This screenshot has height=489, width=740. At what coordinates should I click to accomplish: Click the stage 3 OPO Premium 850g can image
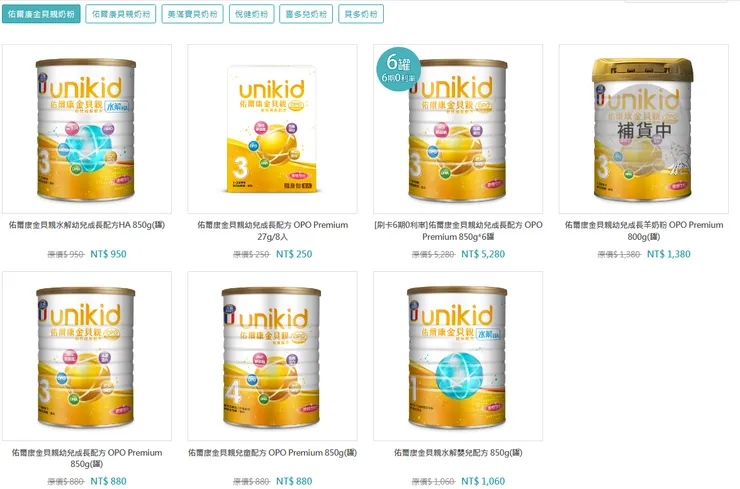tap(87, 356)
